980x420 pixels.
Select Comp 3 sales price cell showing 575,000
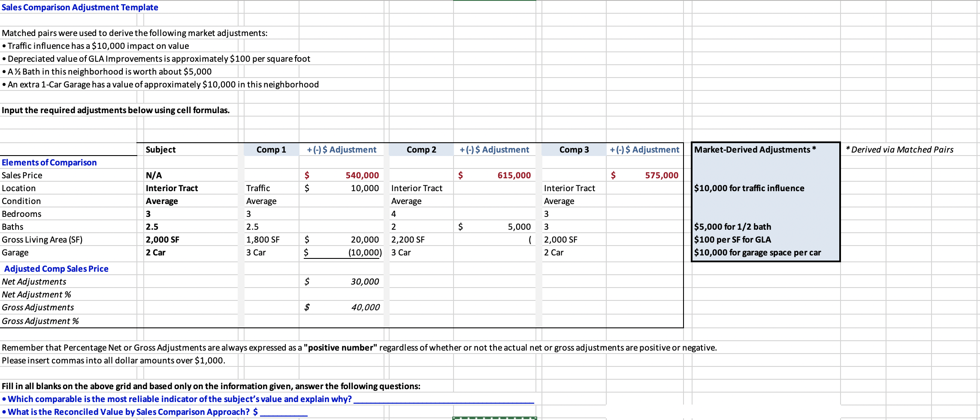(644, 175)
